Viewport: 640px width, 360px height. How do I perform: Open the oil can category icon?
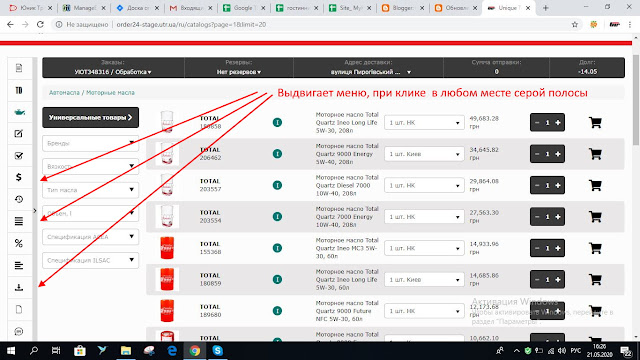click(x=19, y=112)
